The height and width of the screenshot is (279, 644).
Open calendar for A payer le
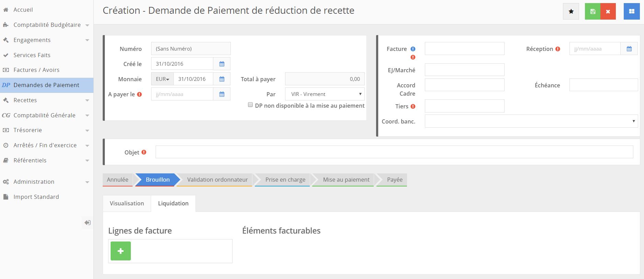tap(222, 94)
